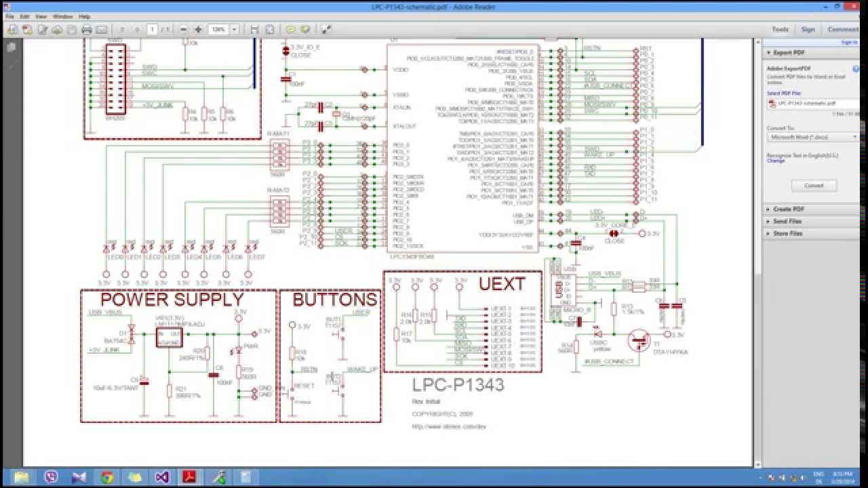Click the Email envelope toolbar icon

[x=101, y=30]
